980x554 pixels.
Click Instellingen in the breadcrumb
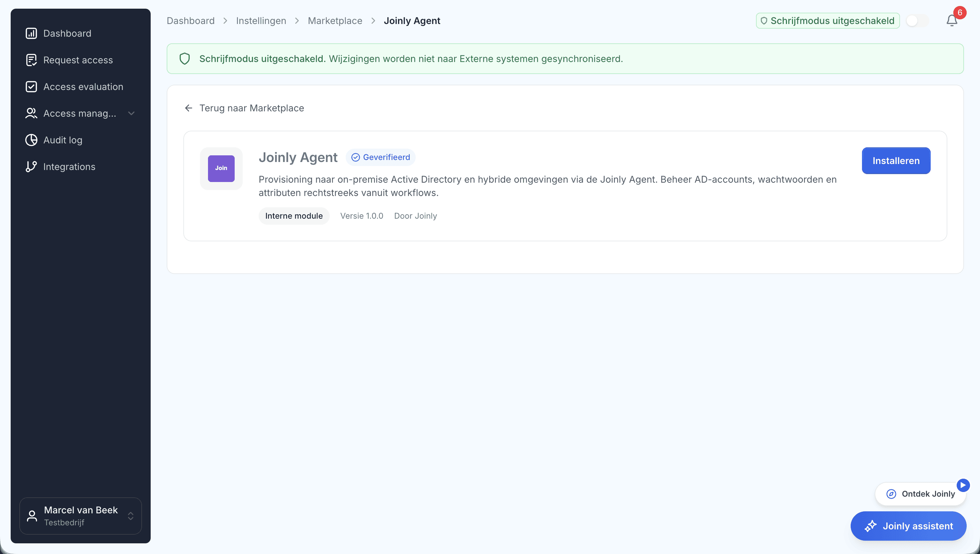pos(261,21)
